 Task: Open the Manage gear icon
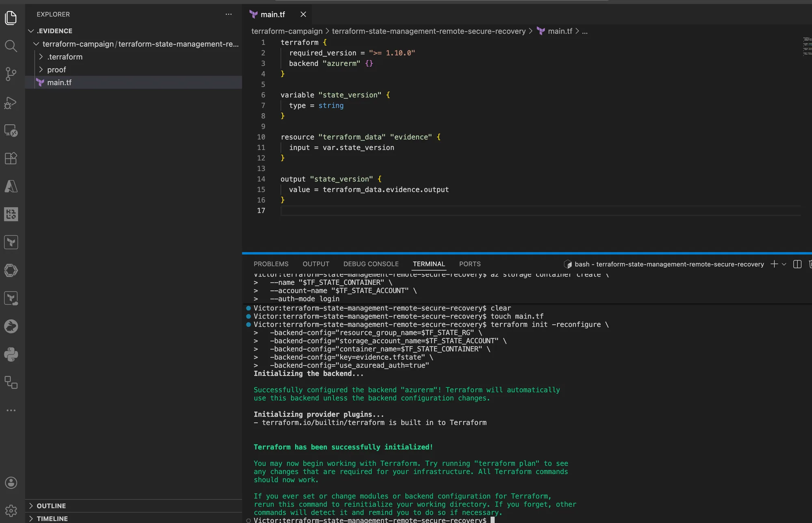tap(11, 510)
